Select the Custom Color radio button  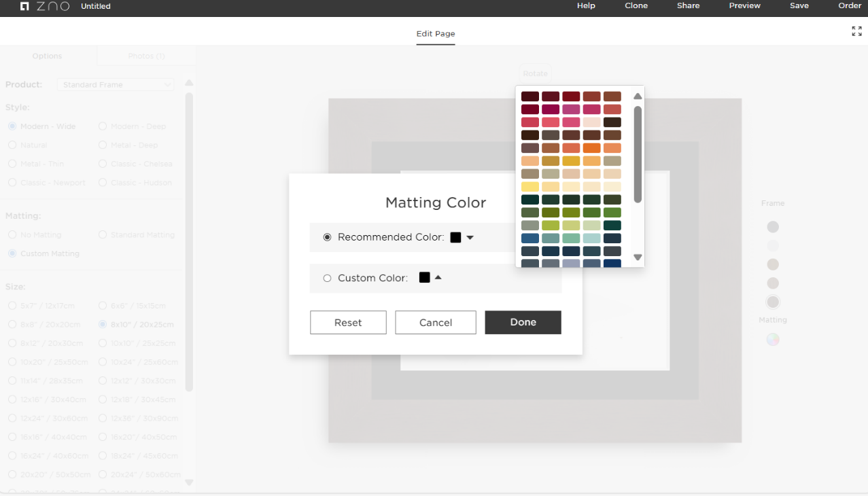pos(327,278)
